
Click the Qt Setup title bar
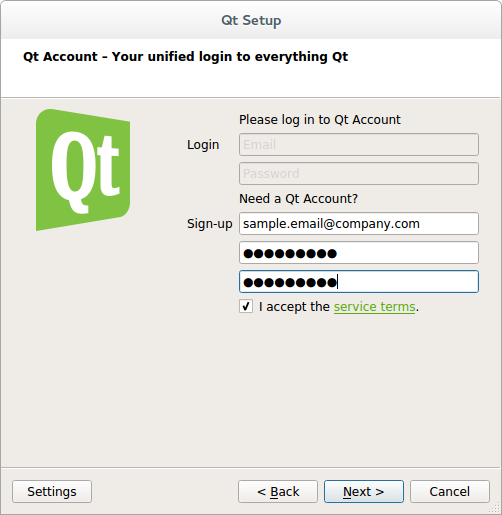click(x=251, y=20)
